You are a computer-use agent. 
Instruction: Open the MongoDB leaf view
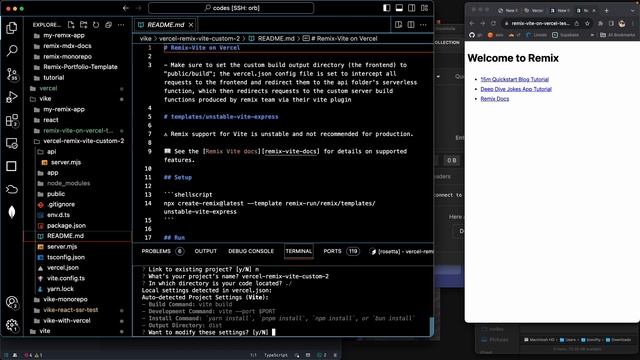pyautogui.click(x=12, y=212)
